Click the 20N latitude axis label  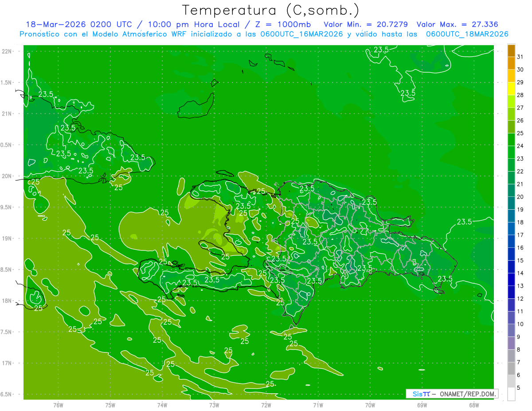(8, 176)
